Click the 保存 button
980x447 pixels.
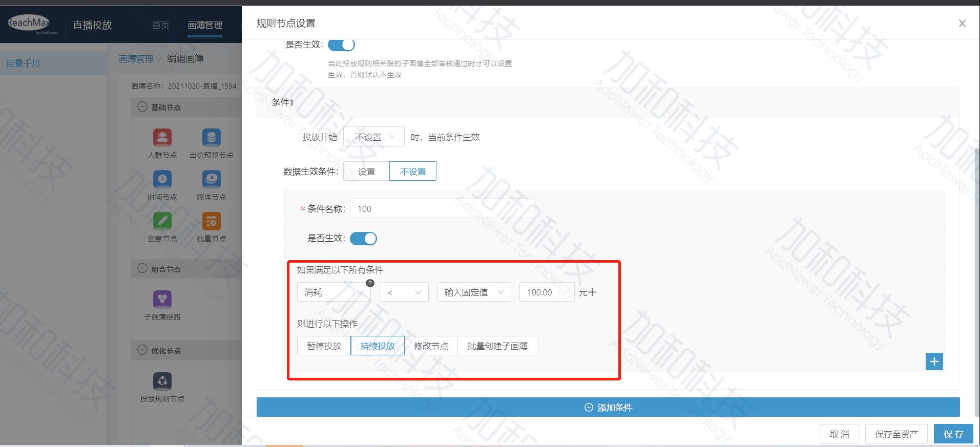click(953, 434)
